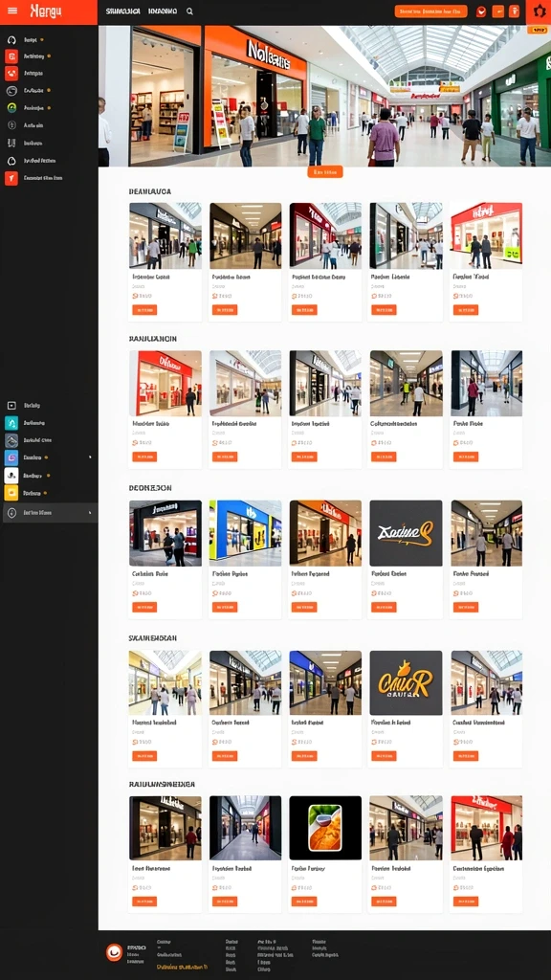Click the search magnifier icon in top bar
Viewport: 551px width, 980px height.
189,11
